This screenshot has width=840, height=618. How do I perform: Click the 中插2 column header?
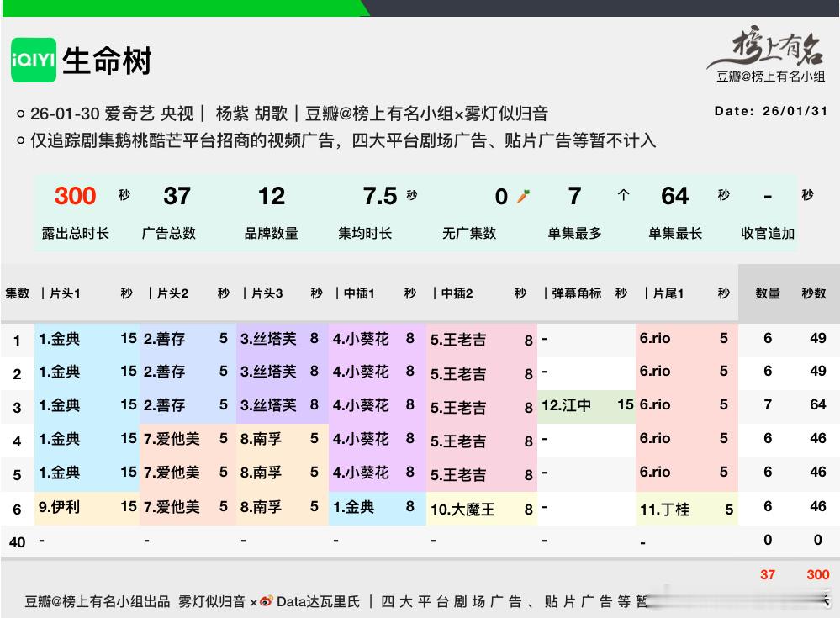click(457, 293)
